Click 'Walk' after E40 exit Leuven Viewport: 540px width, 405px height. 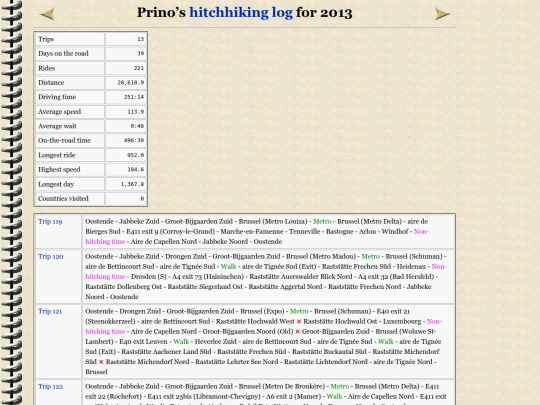tap(181, 342)
